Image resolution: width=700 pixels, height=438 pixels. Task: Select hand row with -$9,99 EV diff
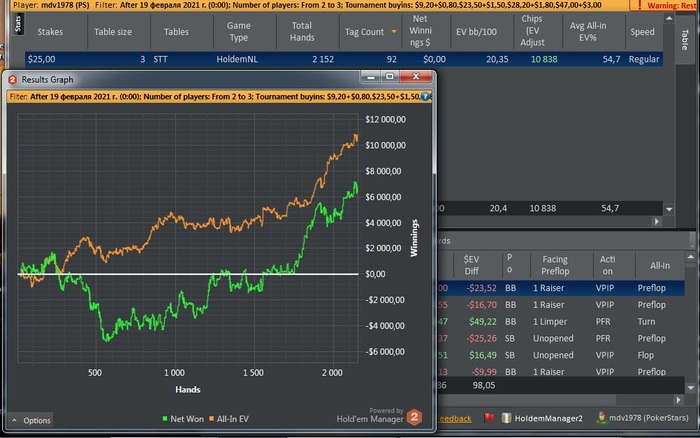[561, 371]
